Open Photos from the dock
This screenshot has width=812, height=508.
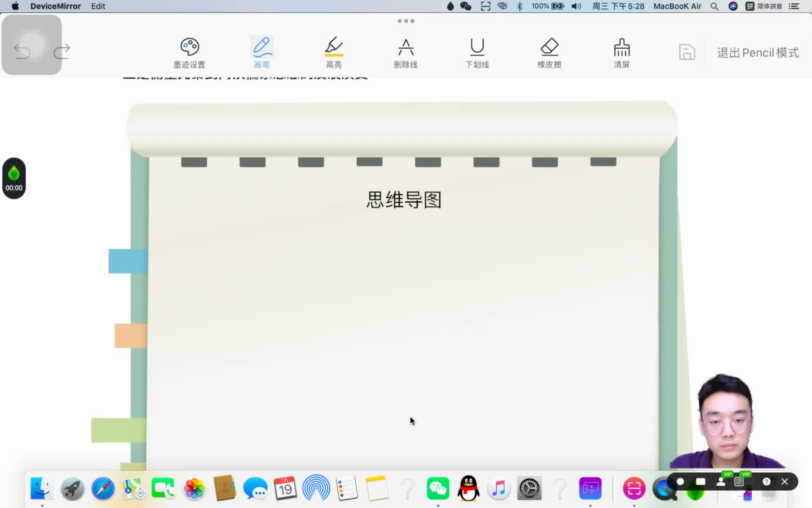194,488
